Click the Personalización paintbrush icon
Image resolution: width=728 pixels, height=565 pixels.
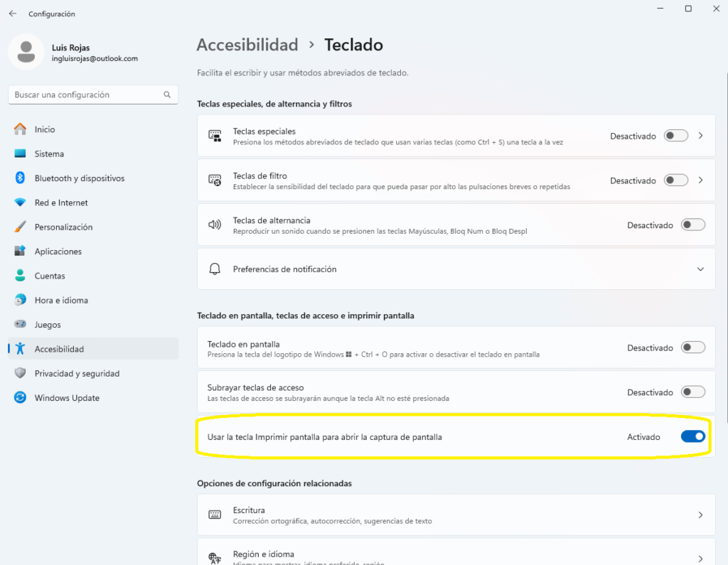point(21,227)
